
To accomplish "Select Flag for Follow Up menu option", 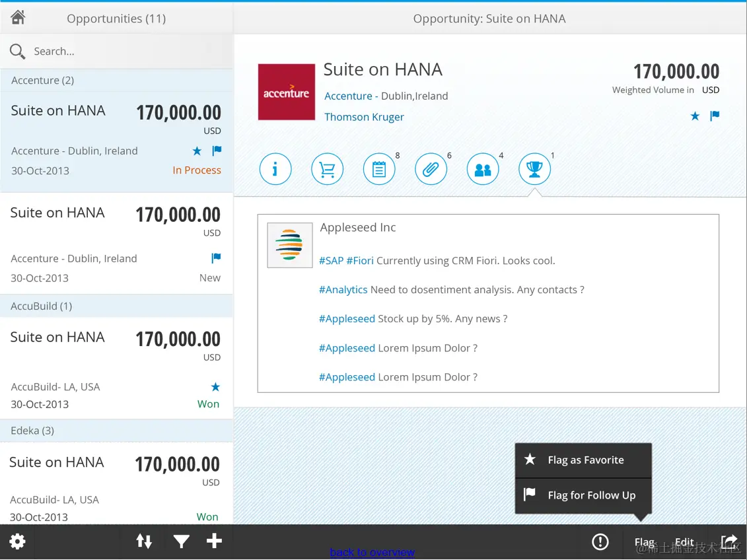I will coord(583,495).
